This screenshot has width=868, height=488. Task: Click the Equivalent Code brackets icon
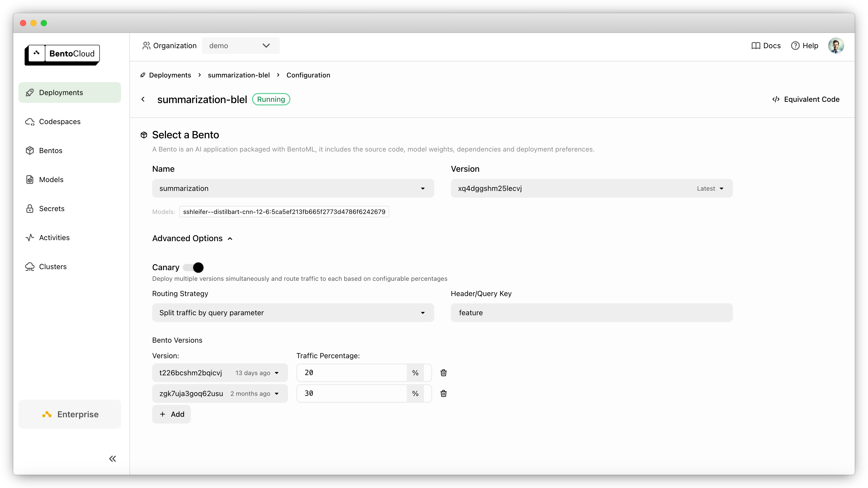(776, 99)
